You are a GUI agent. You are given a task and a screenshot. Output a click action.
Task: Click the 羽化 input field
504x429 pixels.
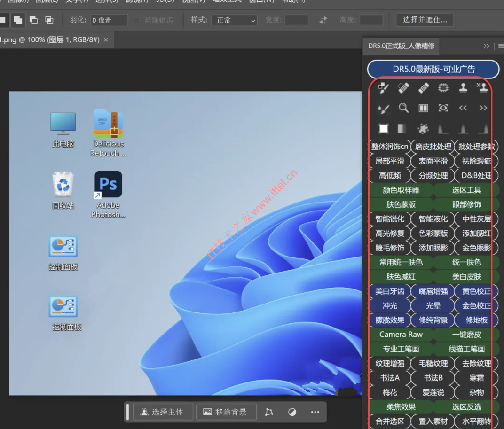click(x=109, y=20)
